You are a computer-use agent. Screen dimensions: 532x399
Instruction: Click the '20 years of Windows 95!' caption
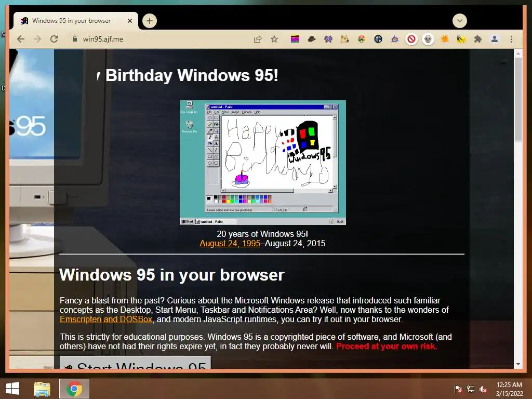tap(262, 234)
